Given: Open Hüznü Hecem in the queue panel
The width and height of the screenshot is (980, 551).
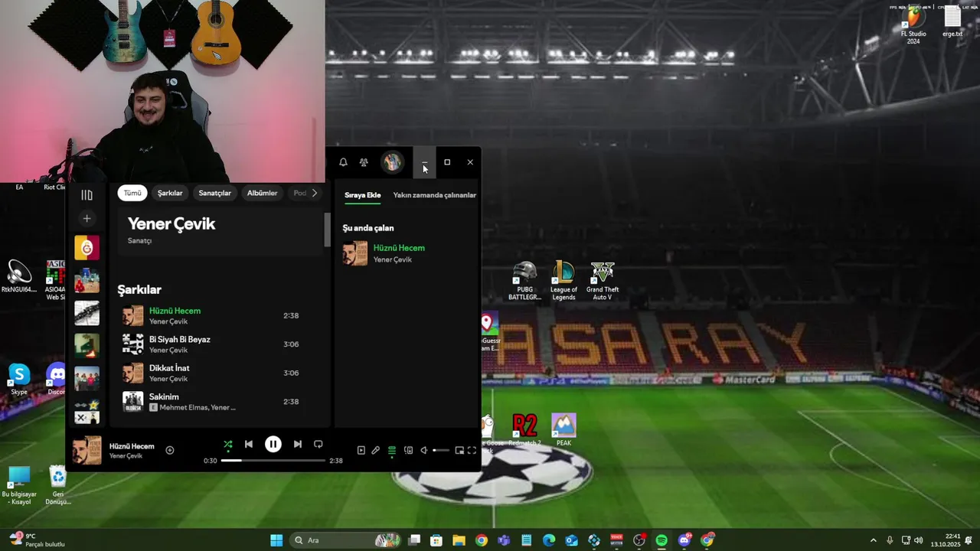Looking at the screenshot, I should [x=399, y=248].
